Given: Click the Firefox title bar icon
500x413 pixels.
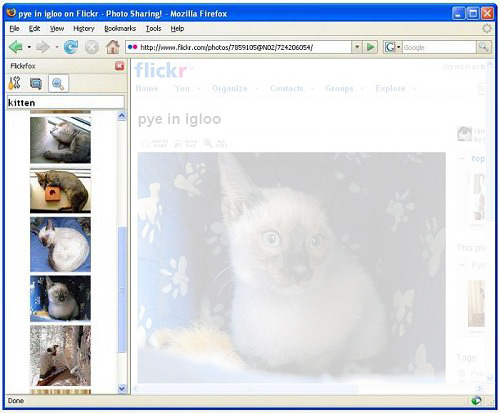Looking at the screenshot, I should point(12,13).
